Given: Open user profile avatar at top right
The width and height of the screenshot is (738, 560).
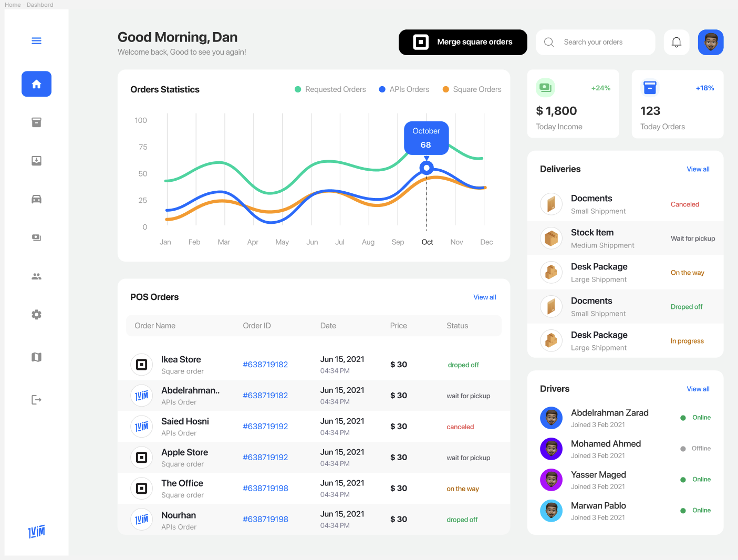Looking at the screenshot, I should click(x=711, y=43).
